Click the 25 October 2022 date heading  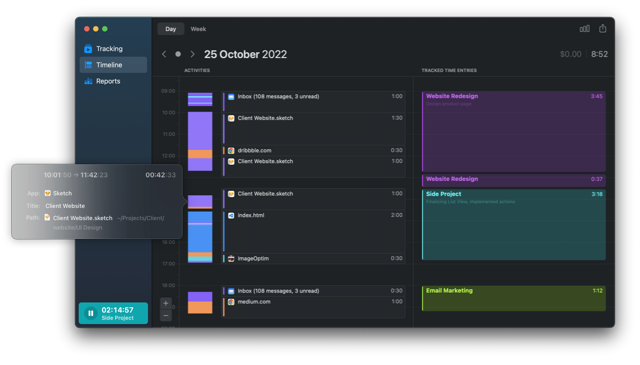click(x=245, y=54)
